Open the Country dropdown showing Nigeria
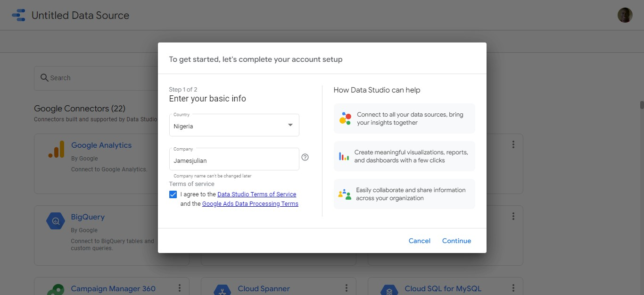 click(234, 125)
